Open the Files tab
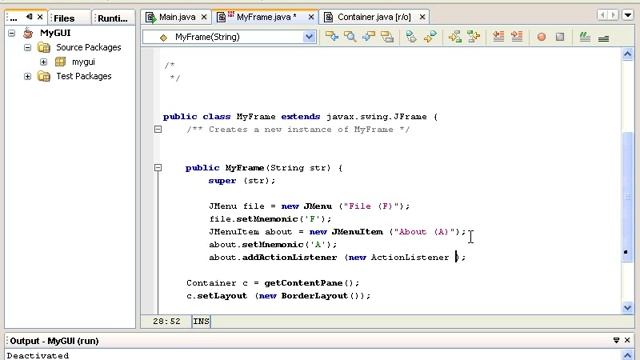 (x=64, y=18)
